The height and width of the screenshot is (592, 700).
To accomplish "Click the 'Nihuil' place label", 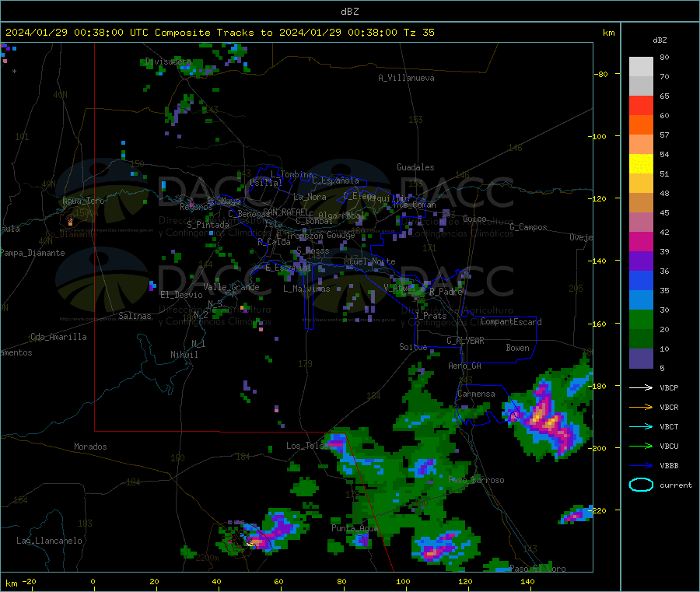I will pyautogui.click(x=184, y=355).
